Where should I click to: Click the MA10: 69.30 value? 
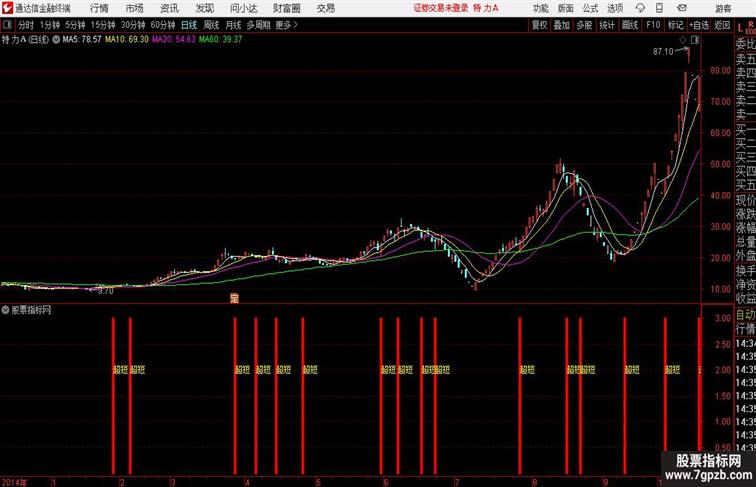point(127,40)
